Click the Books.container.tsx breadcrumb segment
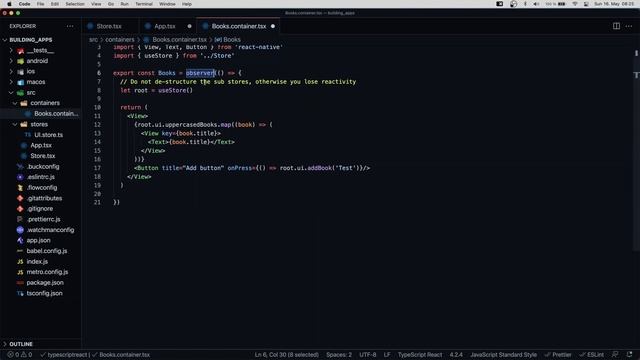Image resolution: width=640 pixels, height=360 pixels. click(180, 40)
